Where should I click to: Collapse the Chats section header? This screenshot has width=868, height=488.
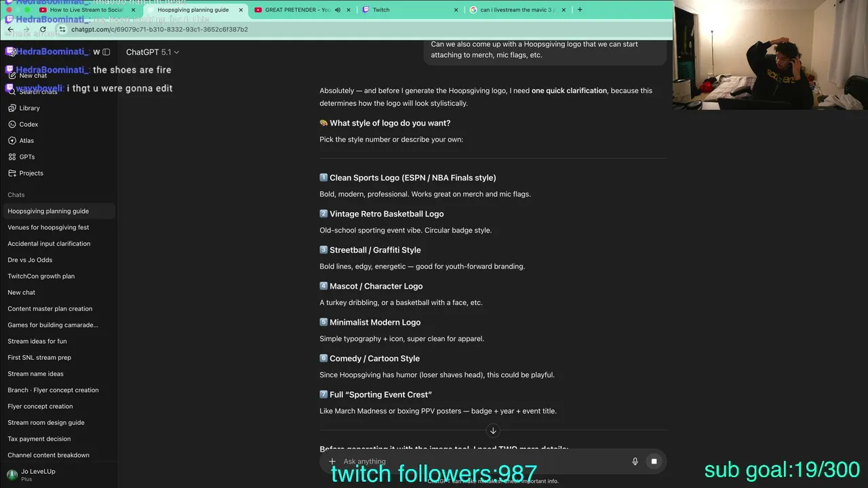16,195
